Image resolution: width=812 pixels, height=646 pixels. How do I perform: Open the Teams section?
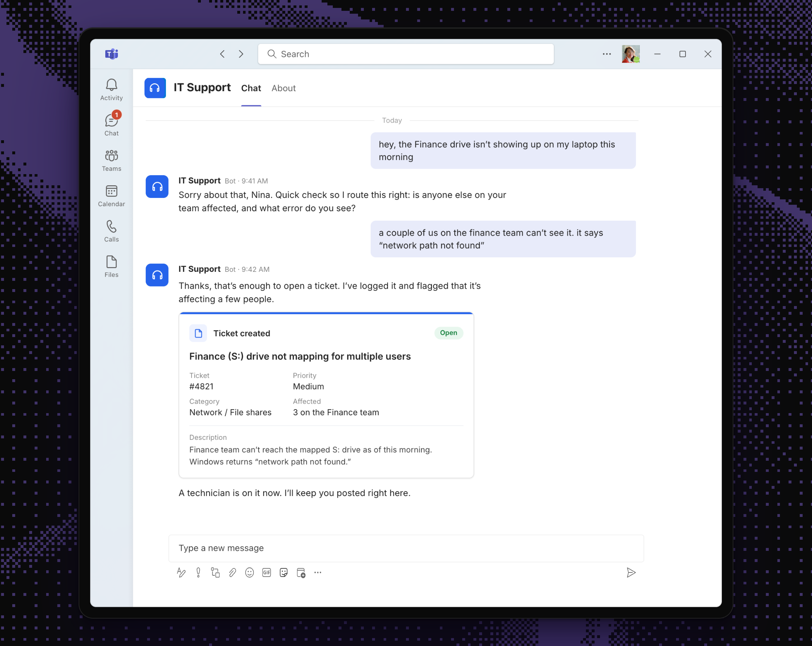coord(111,160)
